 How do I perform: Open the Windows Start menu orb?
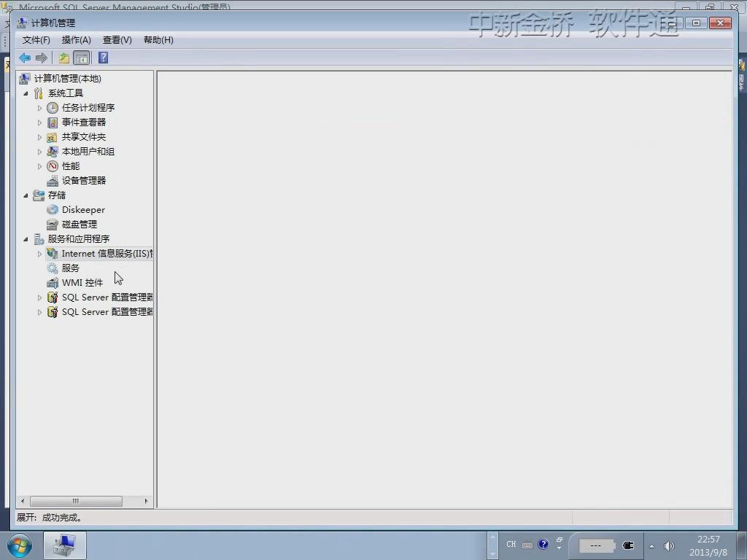(20, 545)
